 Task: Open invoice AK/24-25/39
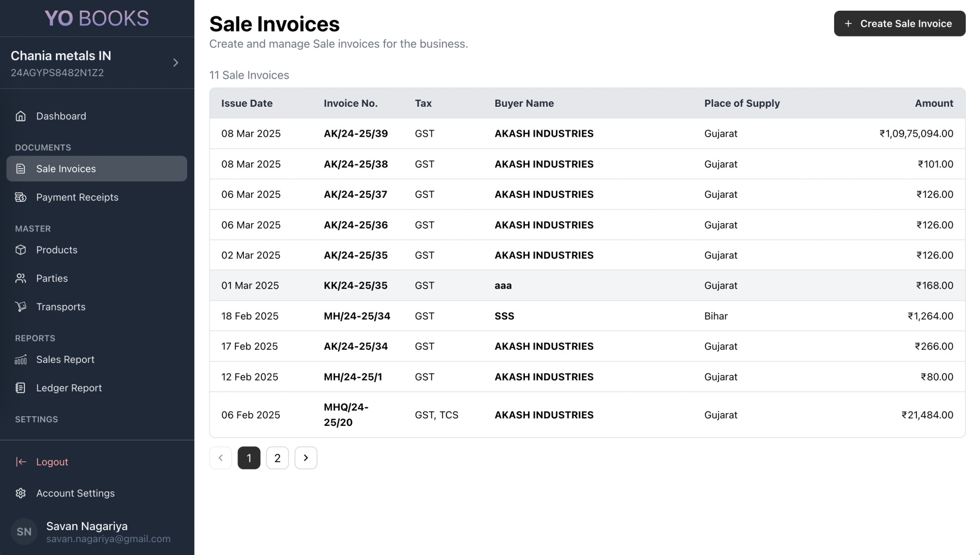point(355,134)
